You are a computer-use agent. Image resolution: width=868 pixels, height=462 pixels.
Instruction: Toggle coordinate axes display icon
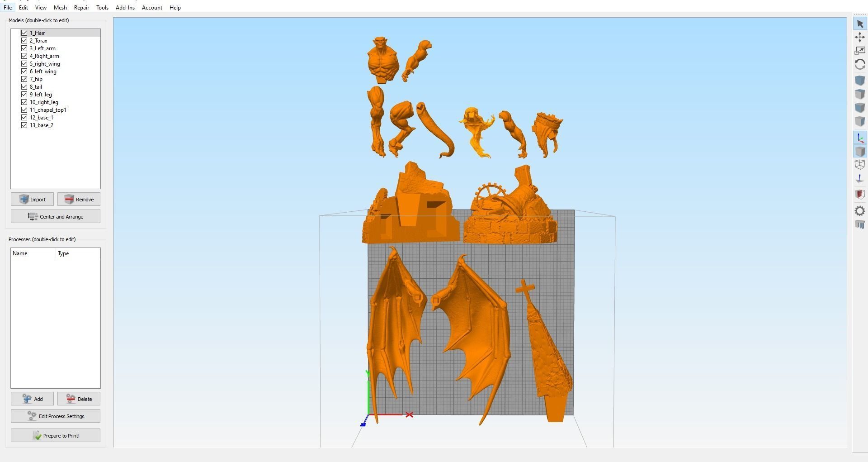click(x=860, y=138)
